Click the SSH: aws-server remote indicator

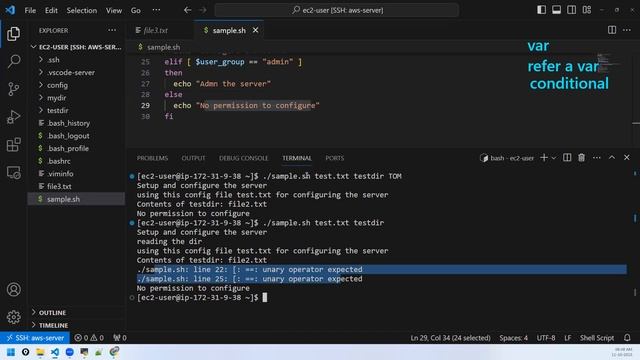coord(35,338)
